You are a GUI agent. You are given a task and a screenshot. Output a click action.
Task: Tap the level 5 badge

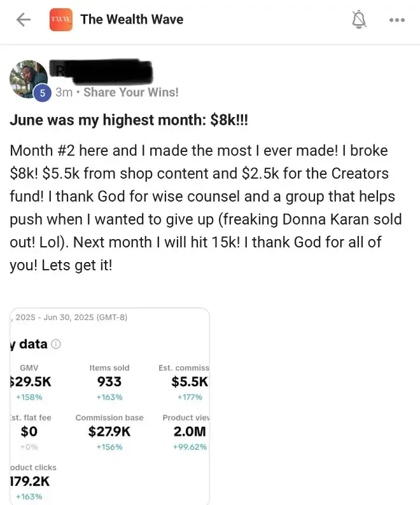pos(42,93)
